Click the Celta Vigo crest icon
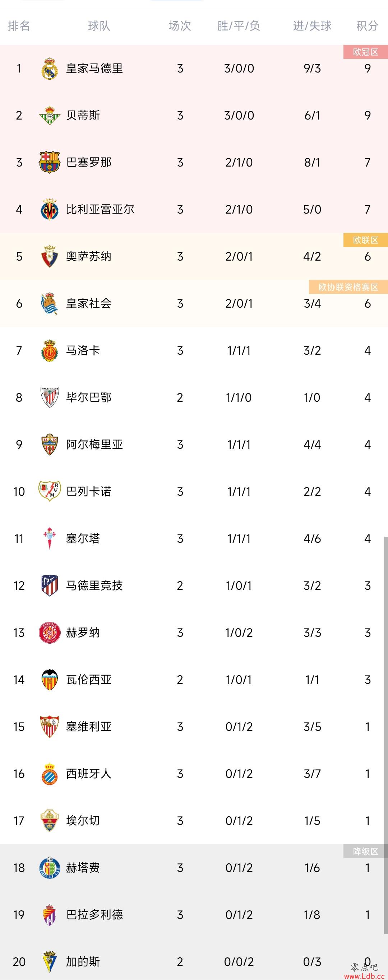388x980 pixels. click(50, 539)
